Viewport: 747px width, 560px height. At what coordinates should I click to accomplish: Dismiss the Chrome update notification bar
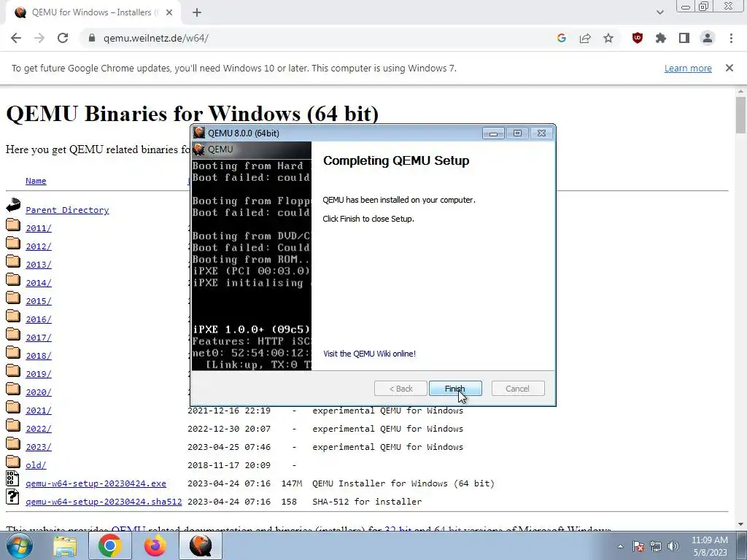point(729,68)
